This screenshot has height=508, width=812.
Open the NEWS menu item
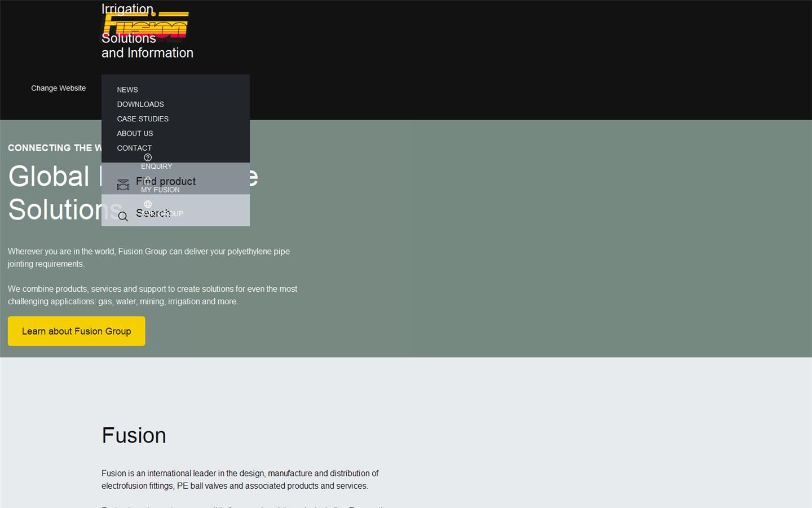click(x=127, y=89)
